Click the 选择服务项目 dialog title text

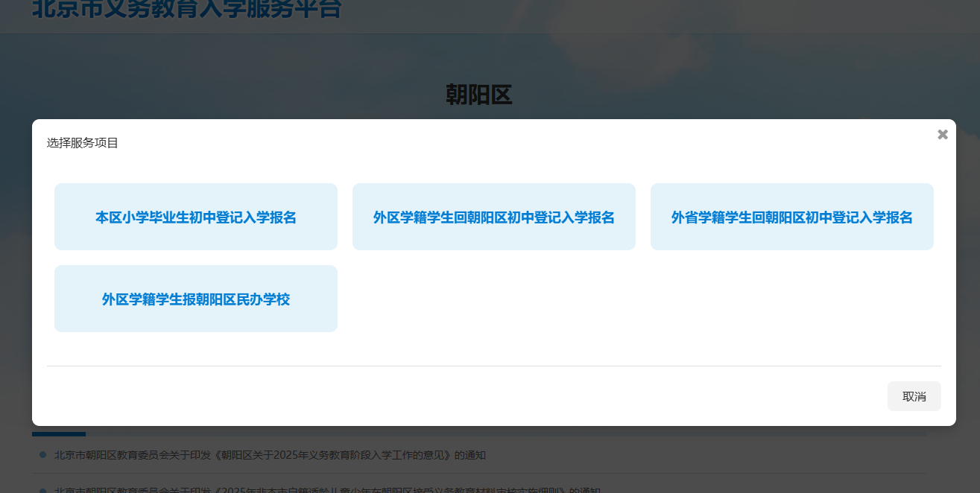coord(83,143)
